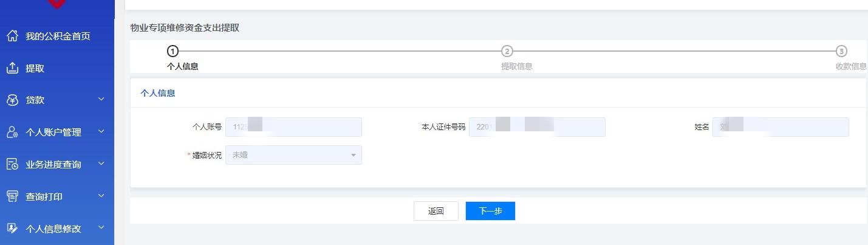Screen dimensions: 868x245
Task: Click the 下一步 button
Action: click(490, 211)
